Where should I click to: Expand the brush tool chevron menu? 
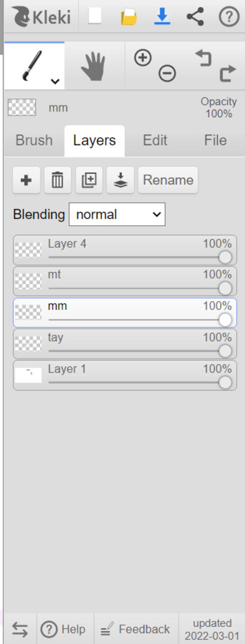pyautogui.click(x=55, y=81)
